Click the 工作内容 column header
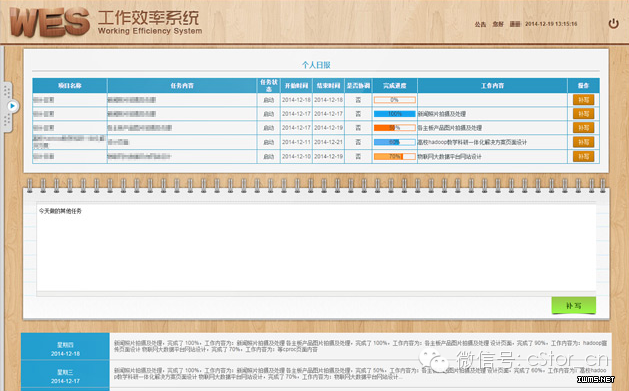Image resolution: width=629 pixels, height=391 pixels. click(x=493, y=86)
